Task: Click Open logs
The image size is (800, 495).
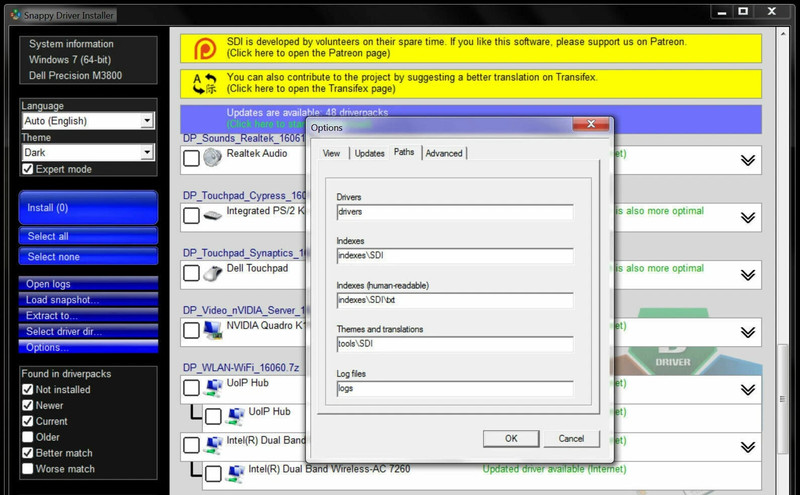Action: pyautogui.click(x=88, y=284)
